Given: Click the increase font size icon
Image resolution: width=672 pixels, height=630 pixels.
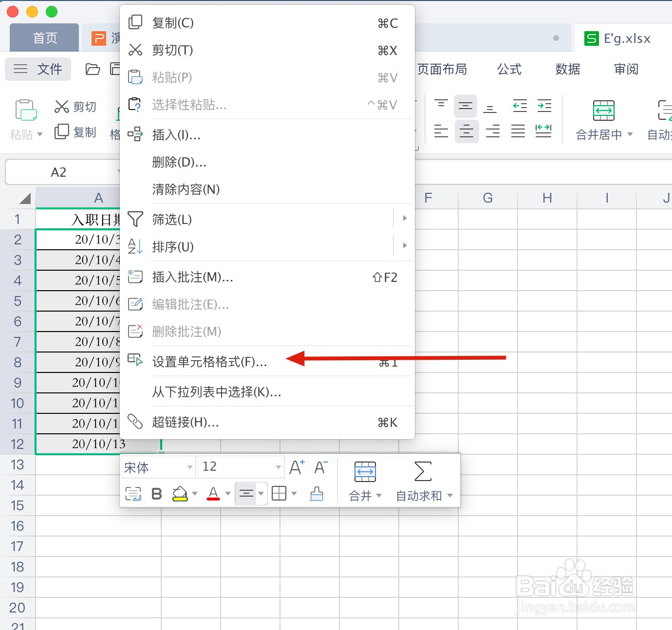Looking at the screenshot, I should click(x=297, y=466).
